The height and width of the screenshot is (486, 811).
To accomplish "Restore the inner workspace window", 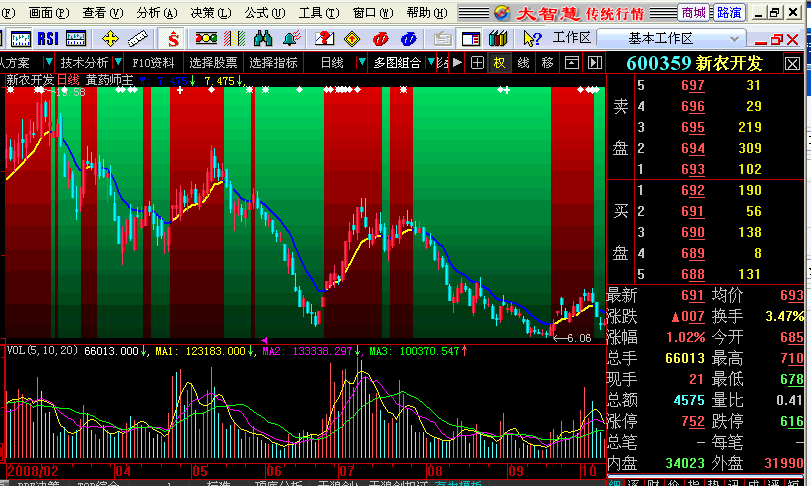I will pyautogui.click(x=777, y=39).
